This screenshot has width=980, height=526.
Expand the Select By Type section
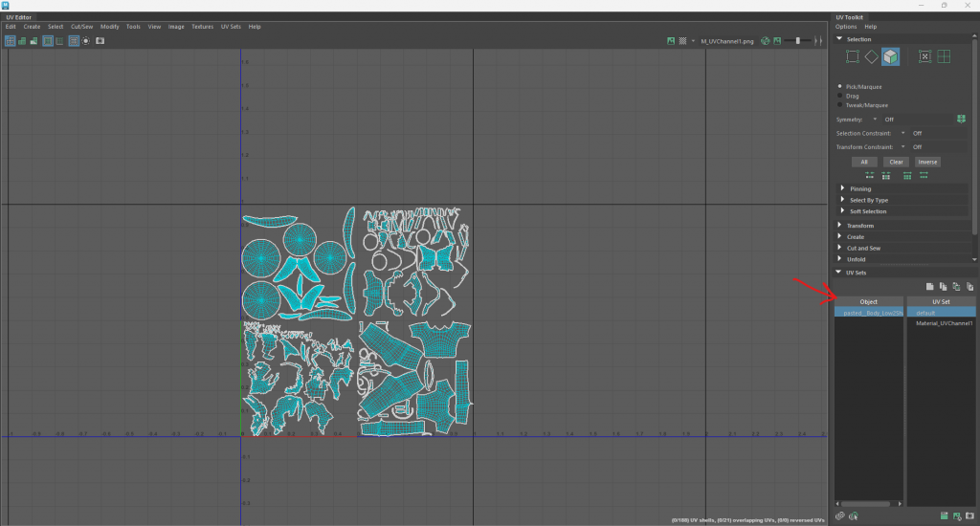[842, 200]
